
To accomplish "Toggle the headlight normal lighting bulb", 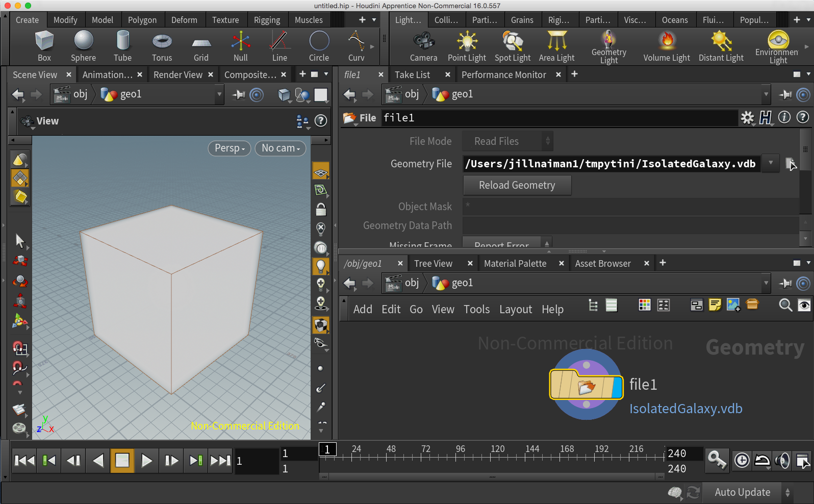I will click(321, 265).
